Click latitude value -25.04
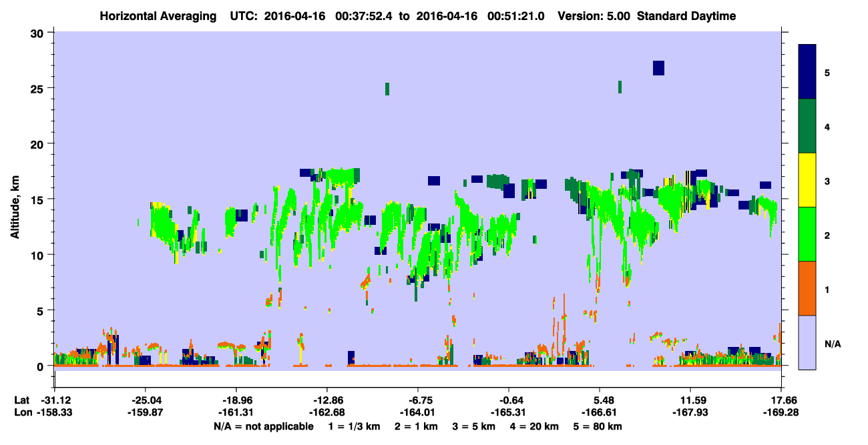This screenshot has height=445, width=868. pyautogui.click(x=145, y=400)
